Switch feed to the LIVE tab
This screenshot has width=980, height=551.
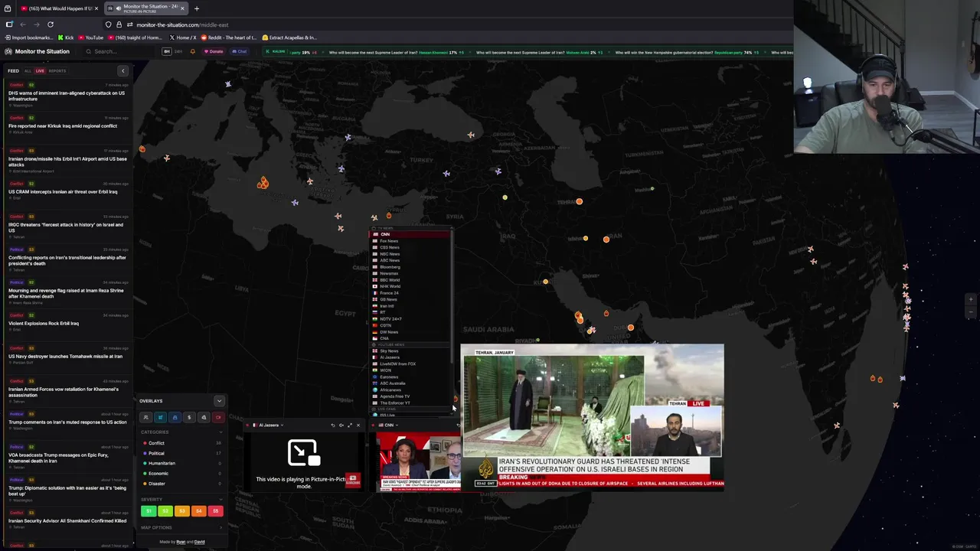(x=40, y=70)
